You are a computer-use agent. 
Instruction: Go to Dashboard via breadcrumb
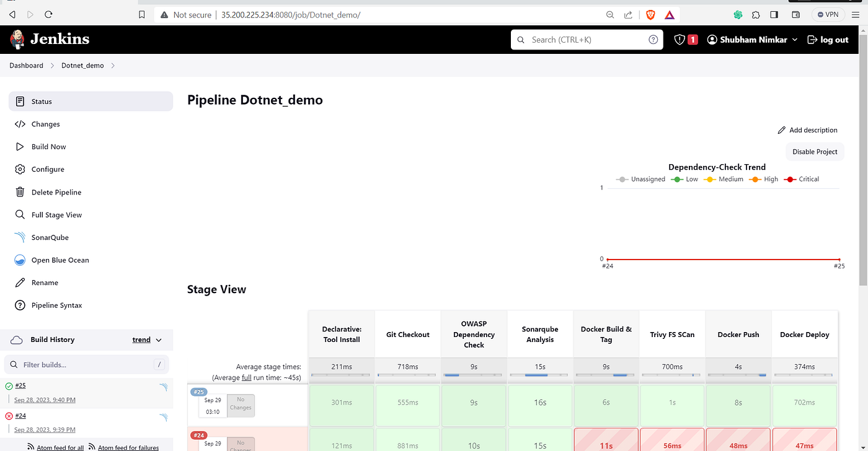[26, 65]
